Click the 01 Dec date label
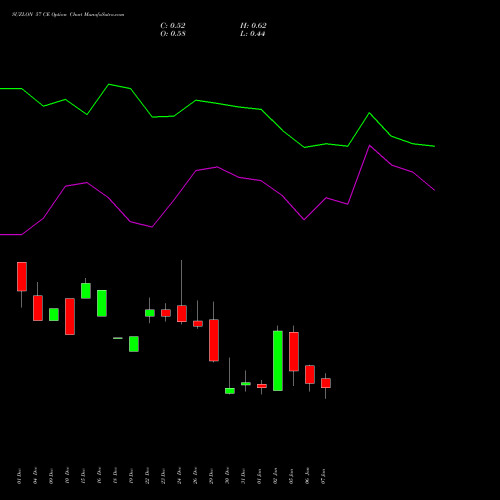The height and width of the screenshot is (500, 500). (19, 476)
